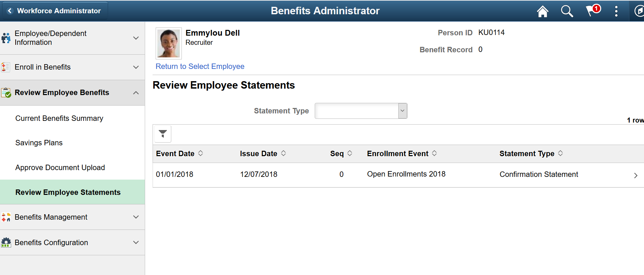Image resolution: width=644 pixels, height=275 pixels.
Task: Click the NavBar compass icon
Action: (x=639, y=11)
